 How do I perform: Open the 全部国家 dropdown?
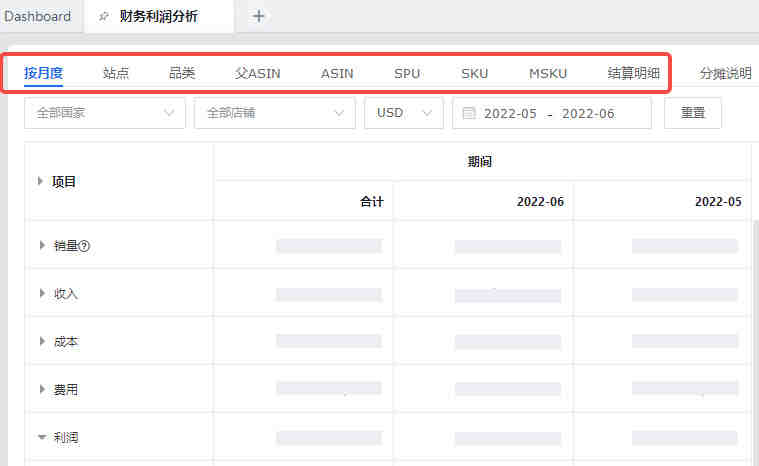coord(105,113)
